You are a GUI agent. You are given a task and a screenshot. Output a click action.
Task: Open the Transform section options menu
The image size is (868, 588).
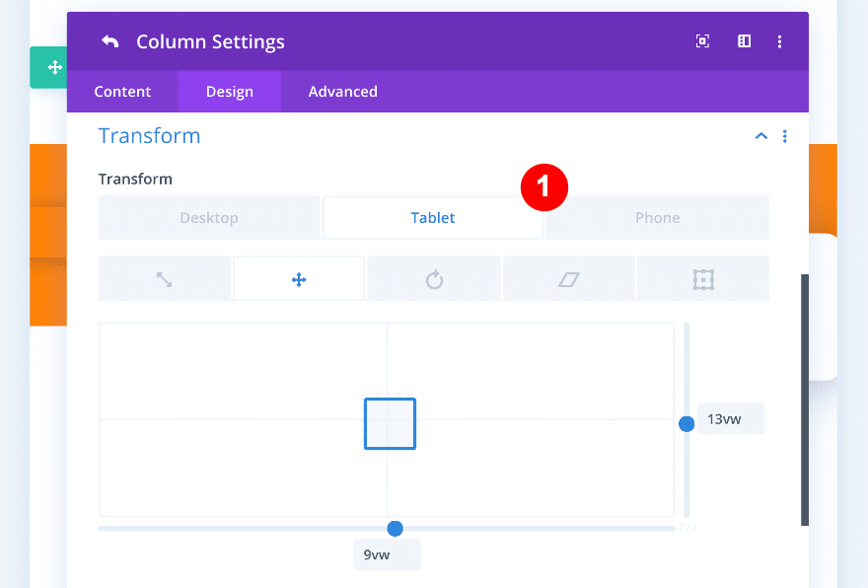pos(785,136)
